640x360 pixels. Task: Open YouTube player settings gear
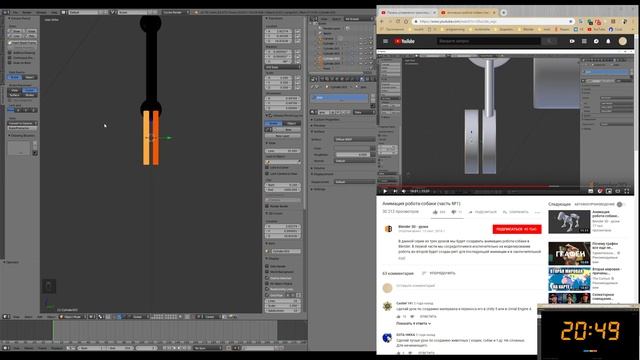[x=600, y=191]
